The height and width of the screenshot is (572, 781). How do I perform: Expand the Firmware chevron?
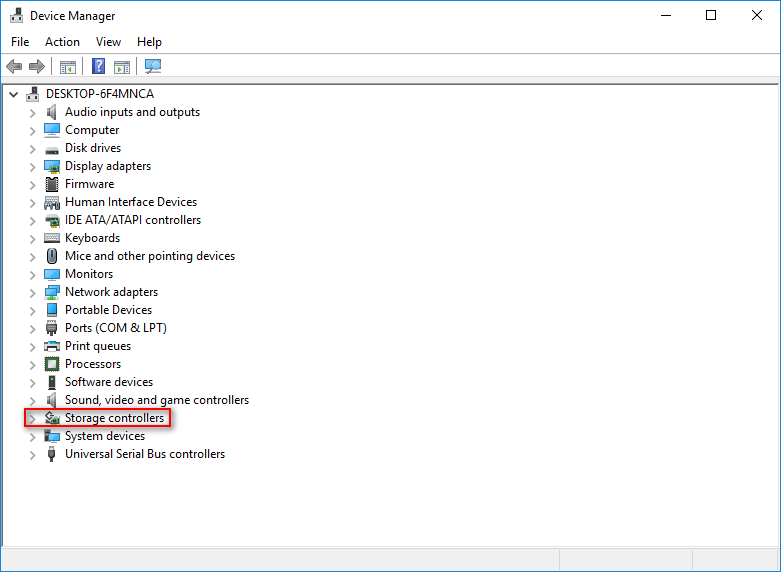(32, 185)
